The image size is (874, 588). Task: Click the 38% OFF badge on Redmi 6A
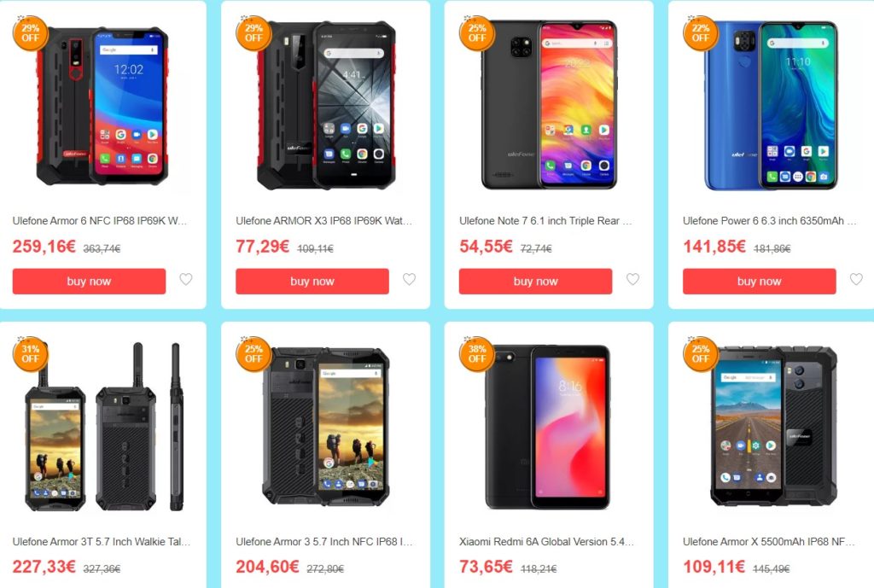pos(476,354)
